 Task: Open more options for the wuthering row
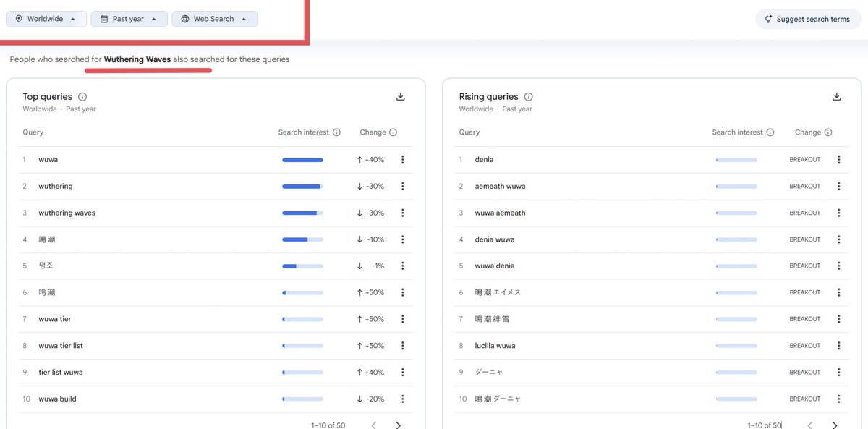(x=403, y=187)
